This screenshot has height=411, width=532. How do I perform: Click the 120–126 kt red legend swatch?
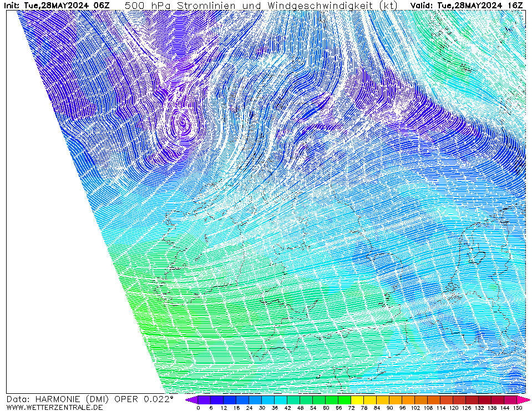(459, 400)
